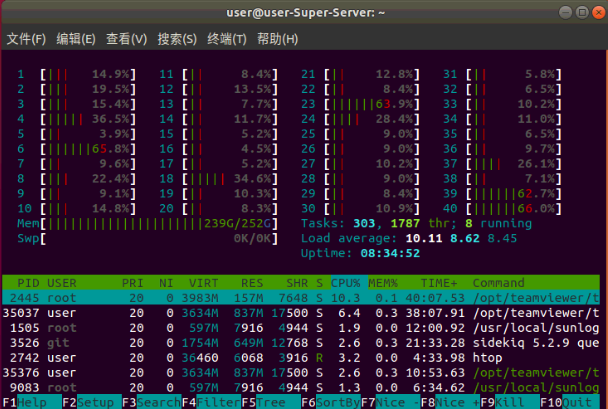This screenshot has width=608, height=409.
Task: Click the R state of htop process
Action: pos(319,358)
